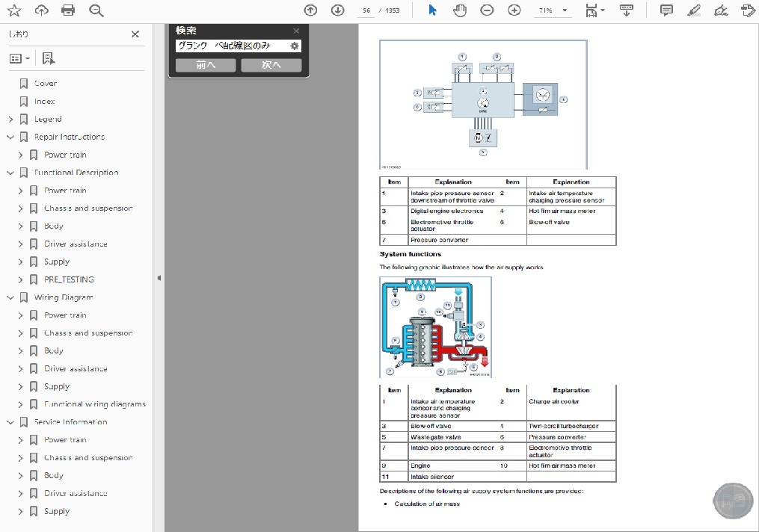Open Body under Wiring Diagram
Viewport: 759px width, 532px height.
[53, 350]
